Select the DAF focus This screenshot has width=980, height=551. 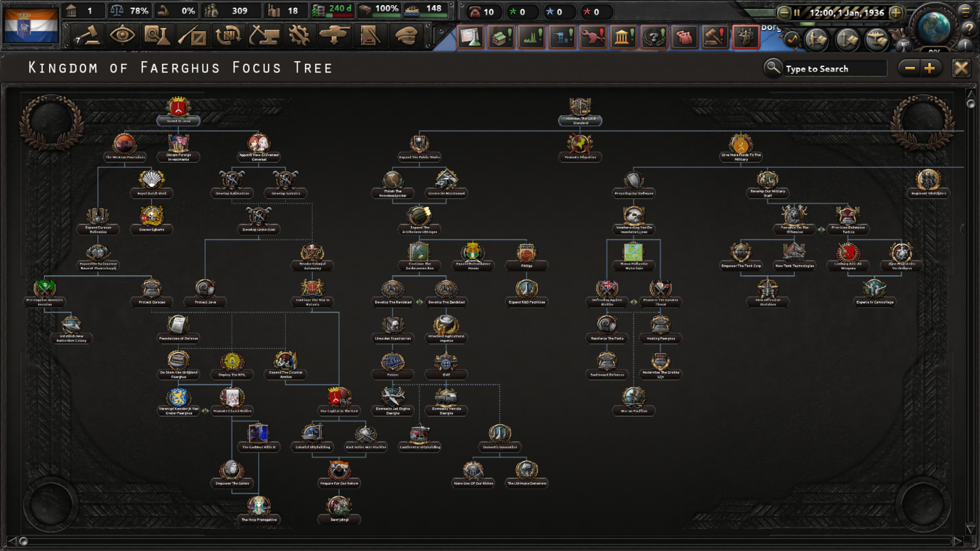click(446, 365)
